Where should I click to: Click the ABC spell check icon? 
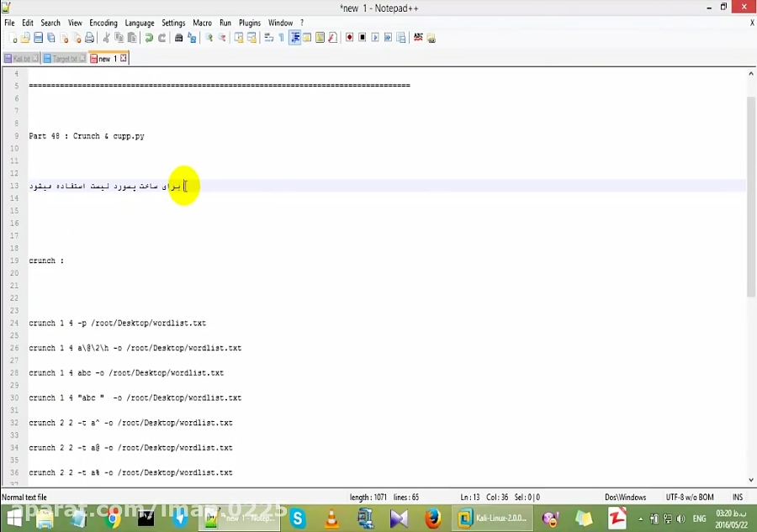[x=418, y=38]
